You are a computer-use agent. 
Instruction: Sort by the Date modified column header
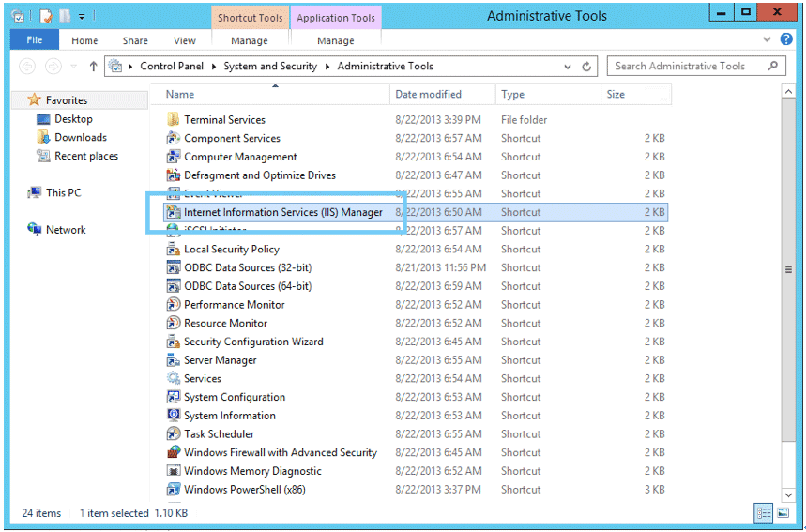[443, 94]
